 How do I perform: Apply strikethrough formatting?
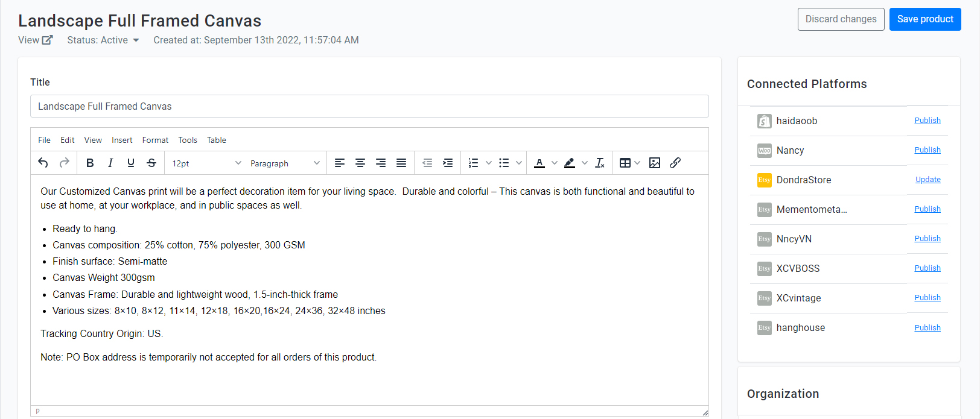pyautogui.click(x=151, y=163)
